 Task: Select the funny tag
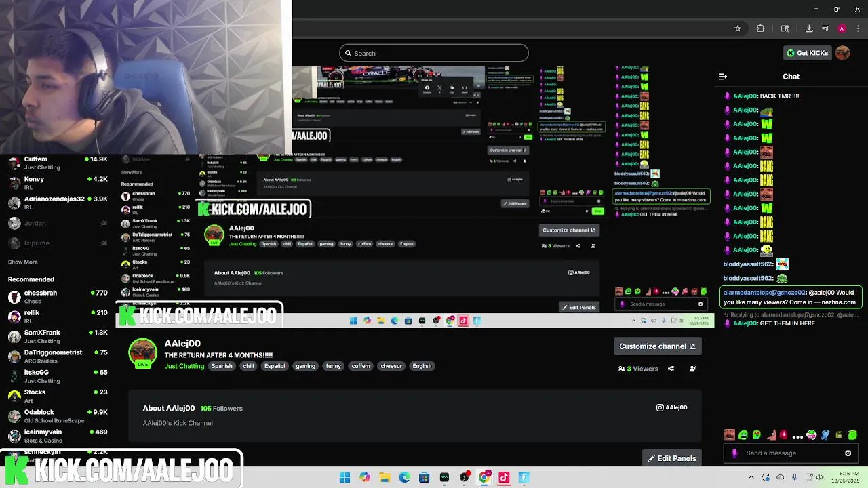333,366
